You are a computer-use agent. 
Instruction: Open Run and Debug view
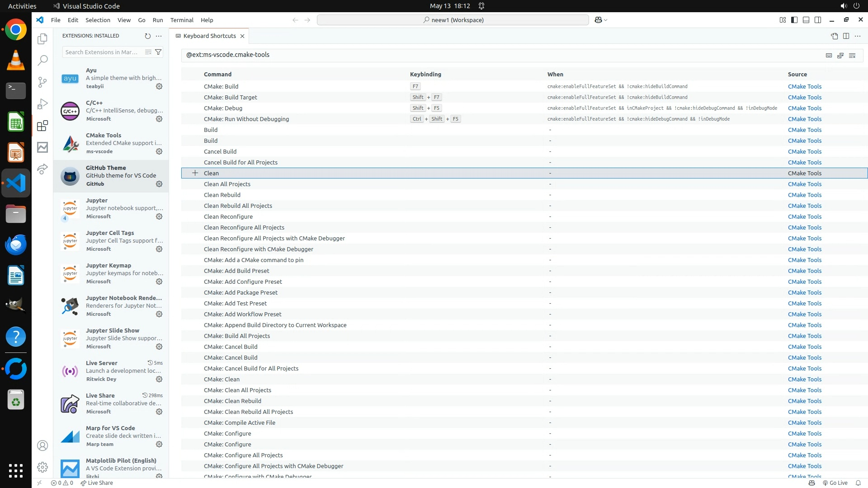pos(42,104)
